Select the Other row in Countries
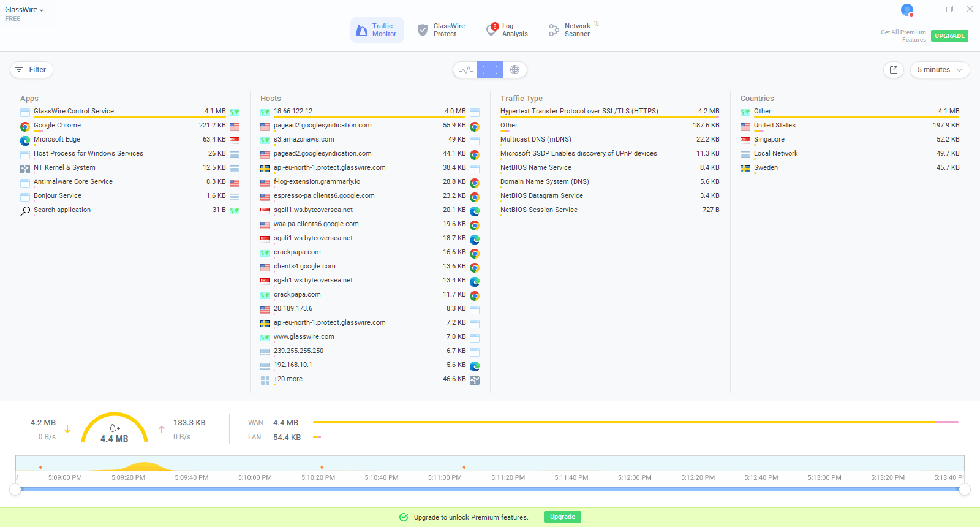This screenshot has width=980, height=527. [x=850, y=112]
